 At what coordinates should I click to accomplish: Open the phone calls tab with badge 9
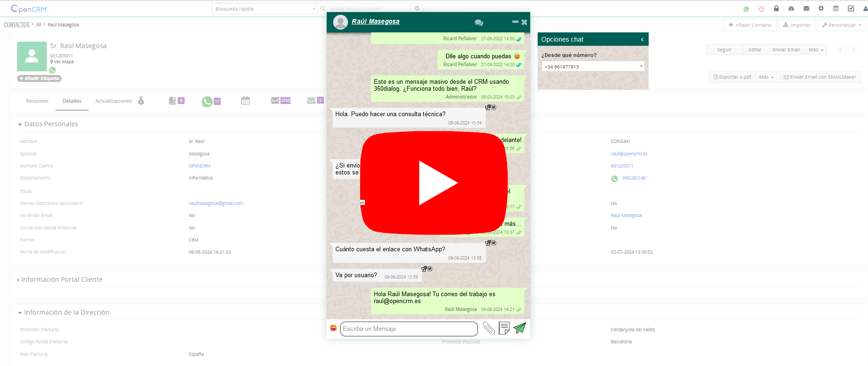click(x=176, y=100)
